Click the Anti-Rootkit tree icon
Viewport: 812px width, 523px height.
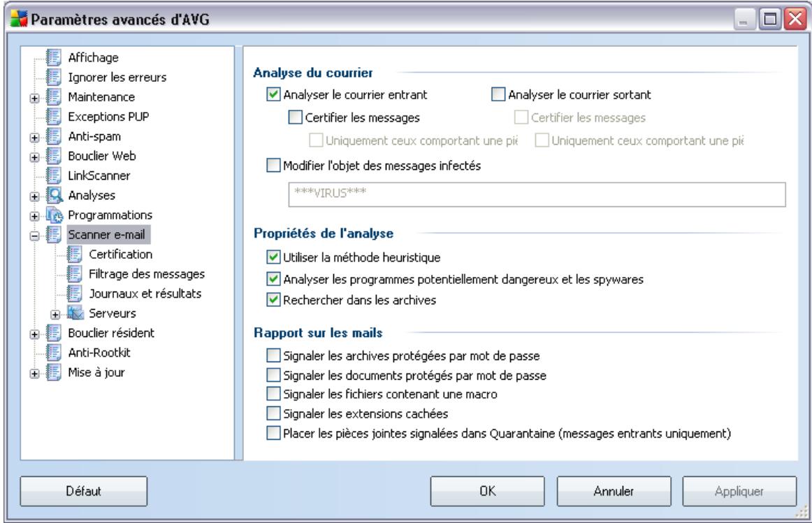click(x=54, y=353)
